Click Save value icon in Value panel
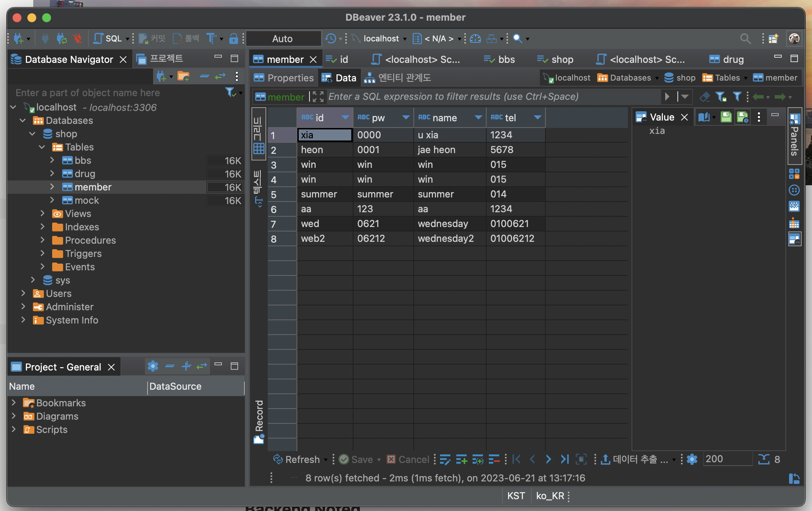 coord(726,117)
